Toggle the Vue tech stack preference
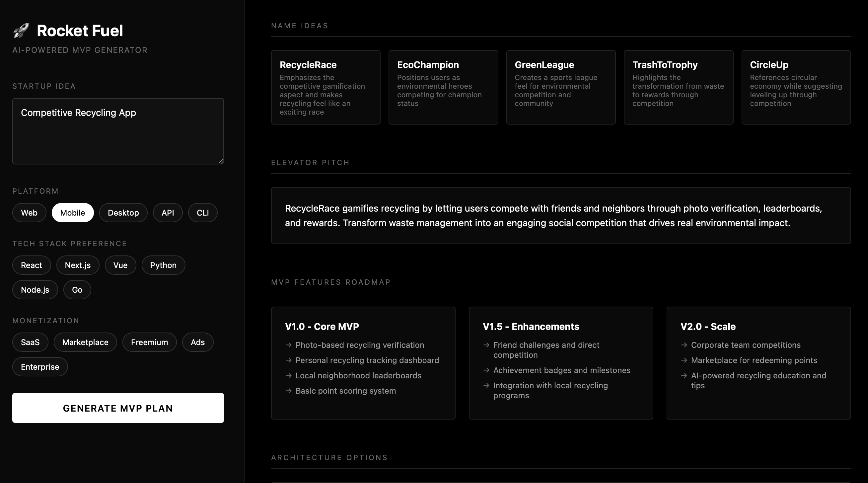This screenshot has width=868, height=483. pos(120,265)
